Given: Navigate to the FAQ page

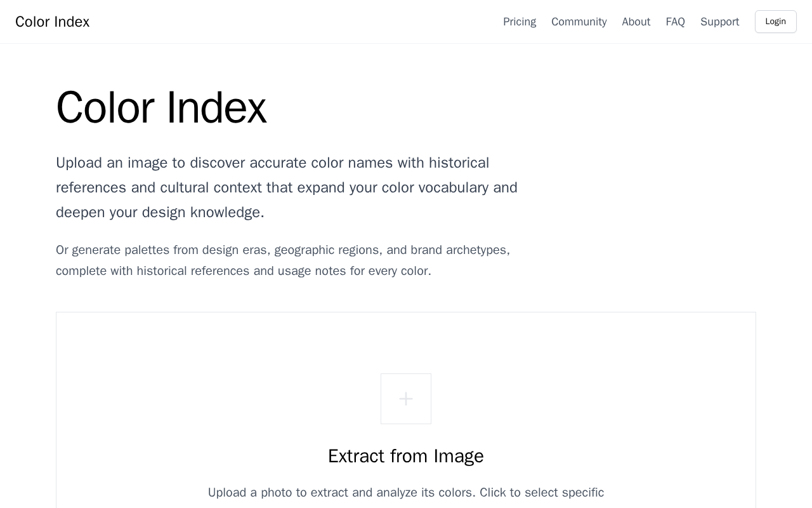Looking at the screenshot, I should (675, 22).
